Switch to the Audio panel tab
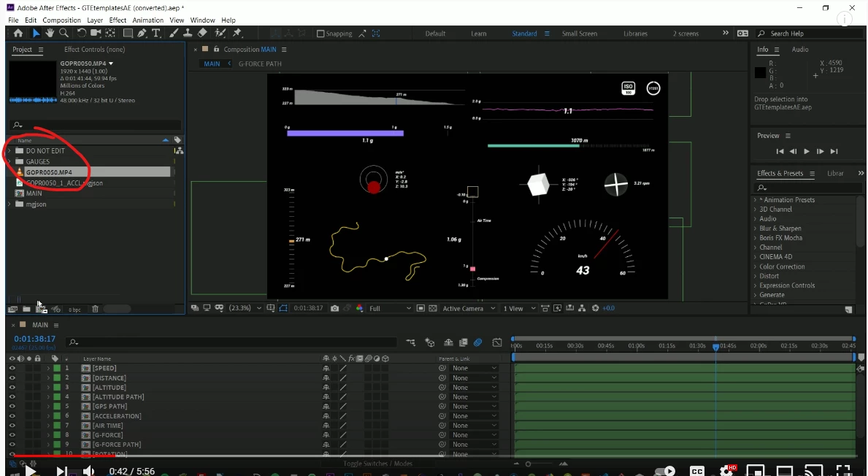868x476 pixels. point(800,49)
